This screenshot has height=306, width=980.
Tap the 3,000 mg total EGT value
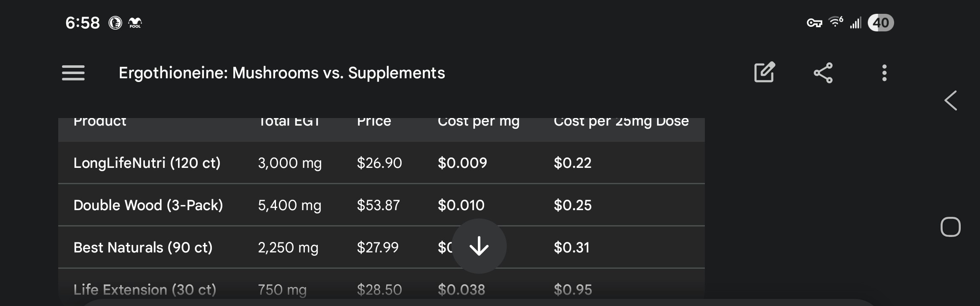point(289,163)
